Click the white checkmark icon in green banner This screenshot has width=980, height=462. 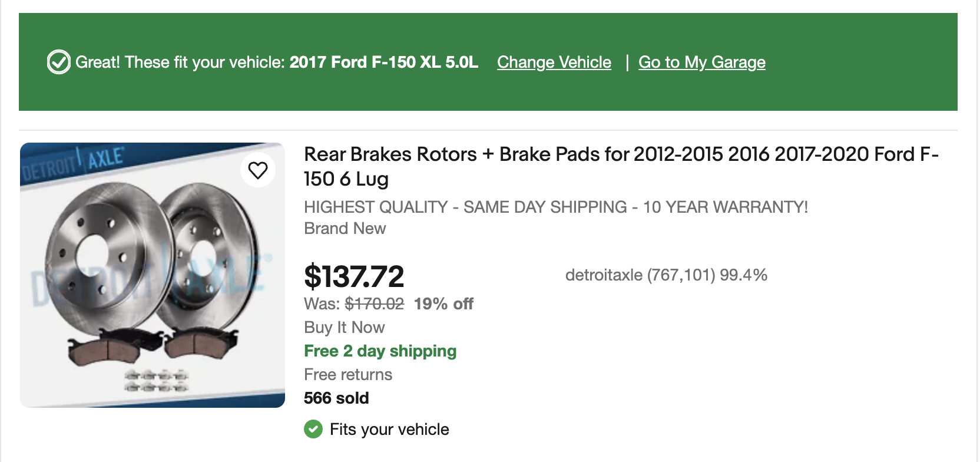[59, 62]
